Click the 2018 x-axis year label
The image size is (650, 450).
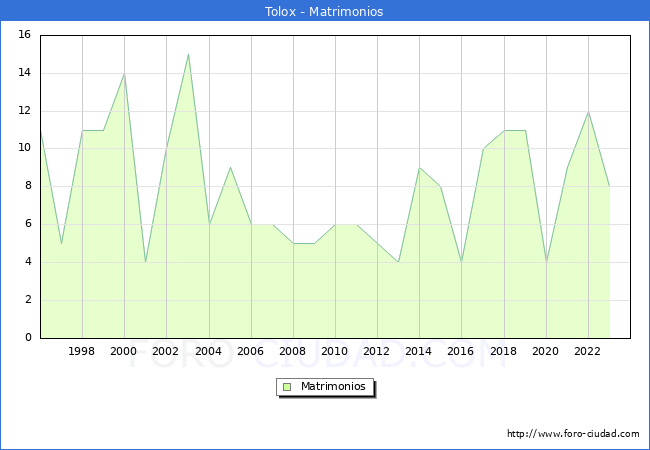[503, 351]
